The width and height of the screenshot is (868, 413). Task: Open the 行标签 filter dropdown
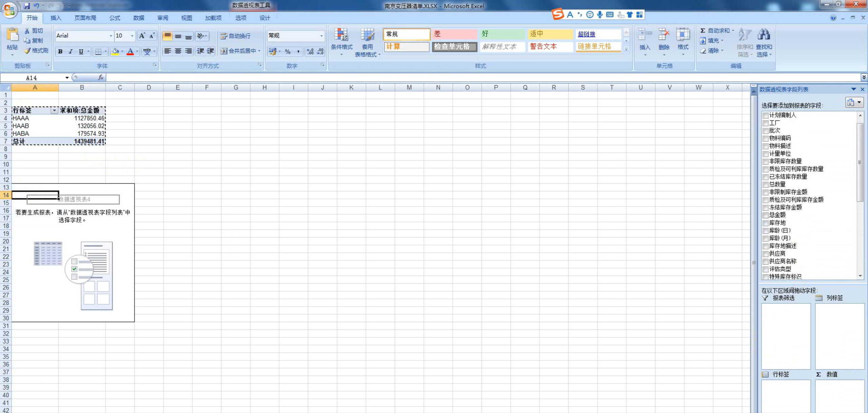pyautogui.click(x=54, y=110)
